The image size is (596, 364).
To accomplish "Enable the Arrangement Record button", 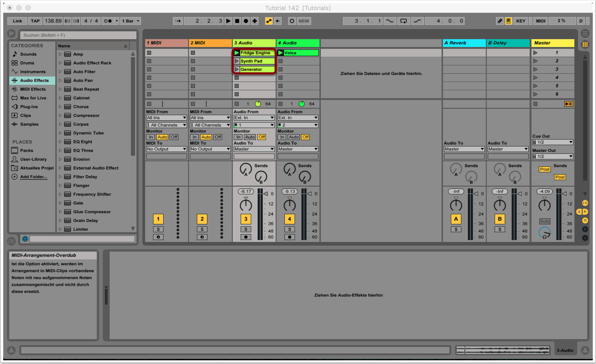I will [x=245, y=21].
